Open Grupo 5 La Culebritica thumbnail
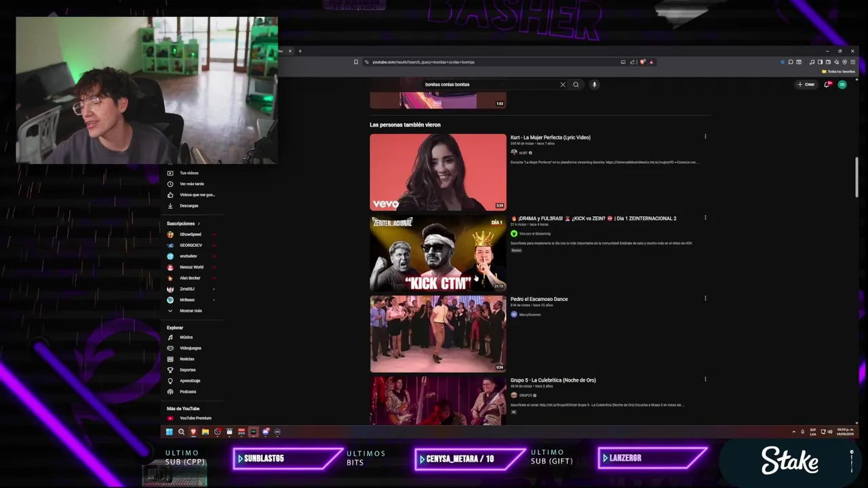868x488 pixels. (x=438, y=401)
